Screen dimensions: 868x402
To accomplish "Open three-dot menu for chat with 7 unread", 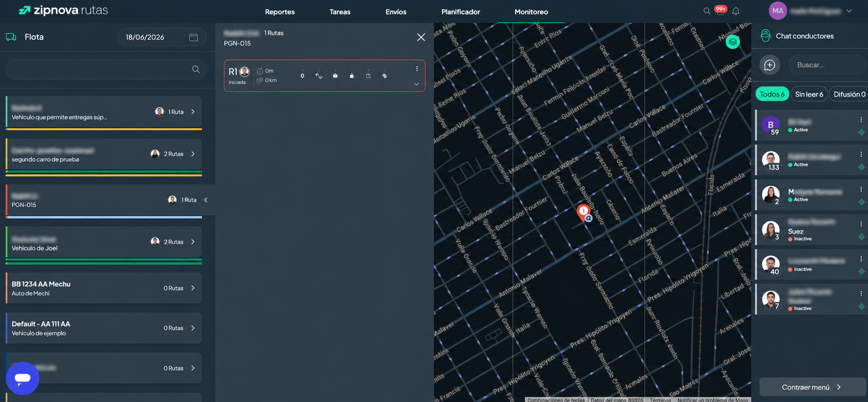I will (861, 294).
